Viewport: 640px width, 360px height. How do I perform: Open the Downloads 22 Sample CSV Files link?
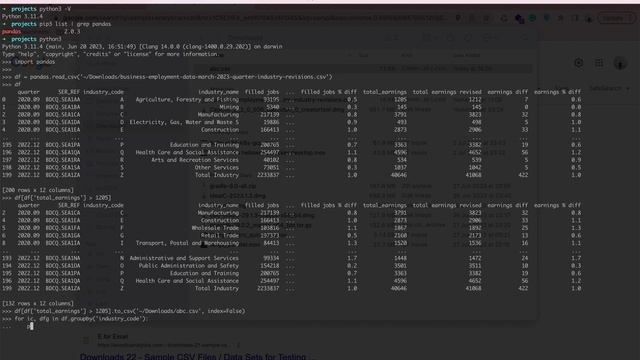click(197, 356)
